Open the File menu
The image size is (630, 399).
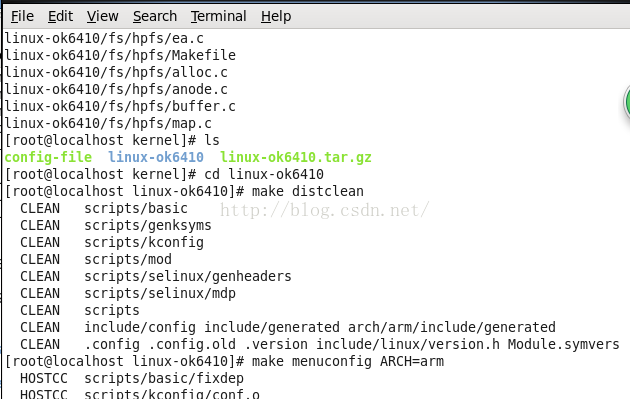click(x=22, y=16)
